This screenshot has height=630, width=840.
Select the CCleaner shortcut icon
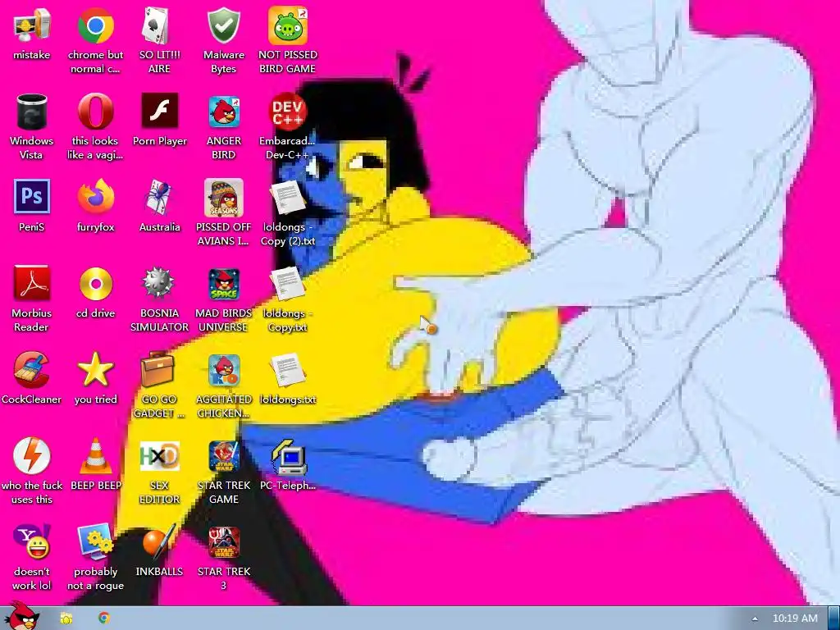pos(32,370)
